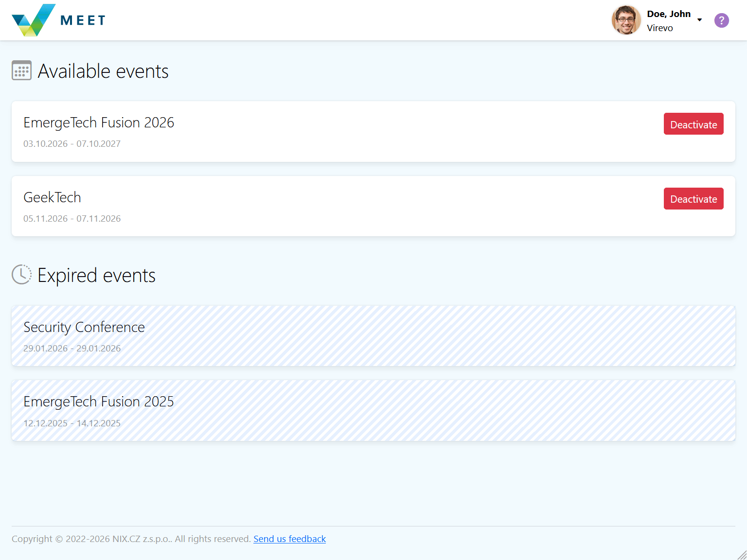This screenshot has height=560, width=747.
Task: Open the Doe, John account name menu
Action: click(x=668, y=14)
